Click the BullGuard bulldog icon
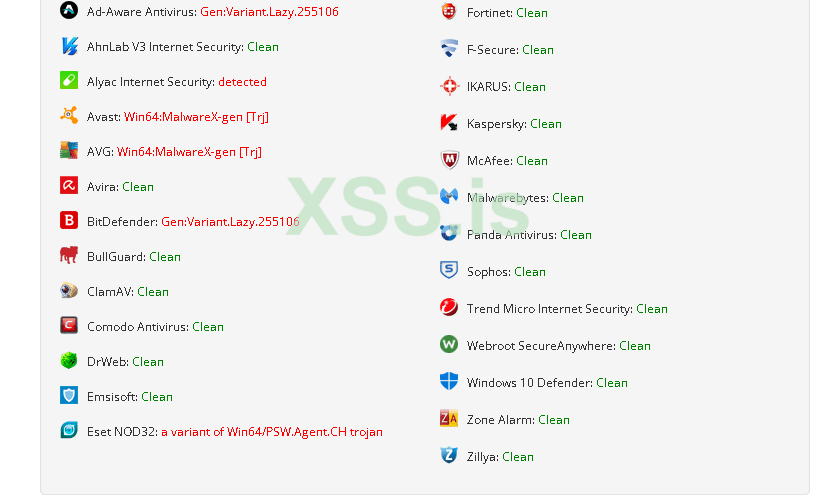Screen dimensions: 815x502 pyautogui.click(x=69, y=256)
